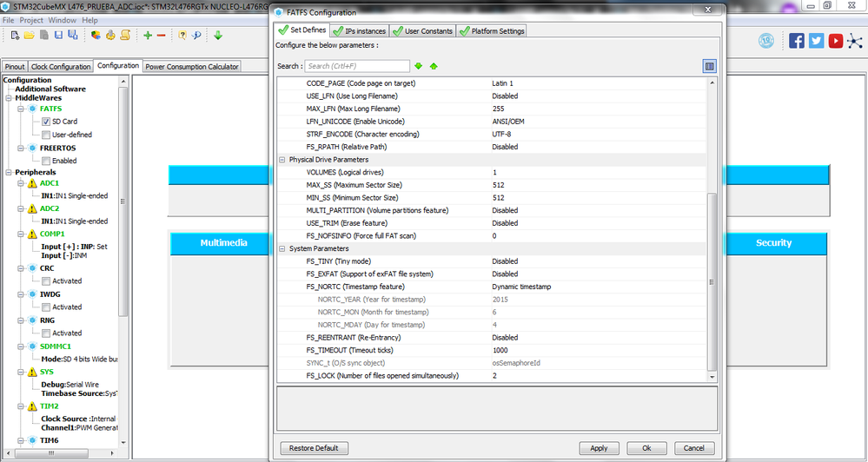This screenshot has height=462, width=868.
Task: Open the FS_NORTC Dynamic timestamp value dropdown
Action: point(598,287)
